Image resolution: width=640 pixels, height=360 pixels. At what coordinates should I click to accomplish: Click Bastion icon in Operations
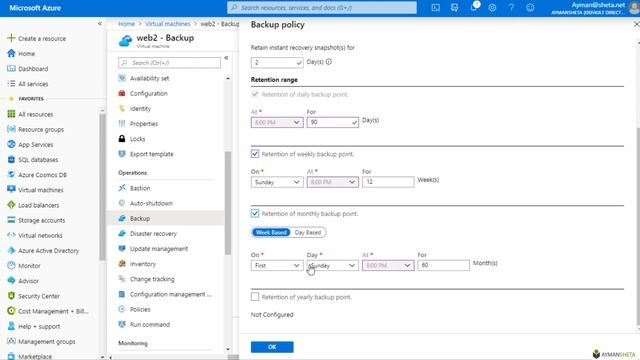[122, 188]
